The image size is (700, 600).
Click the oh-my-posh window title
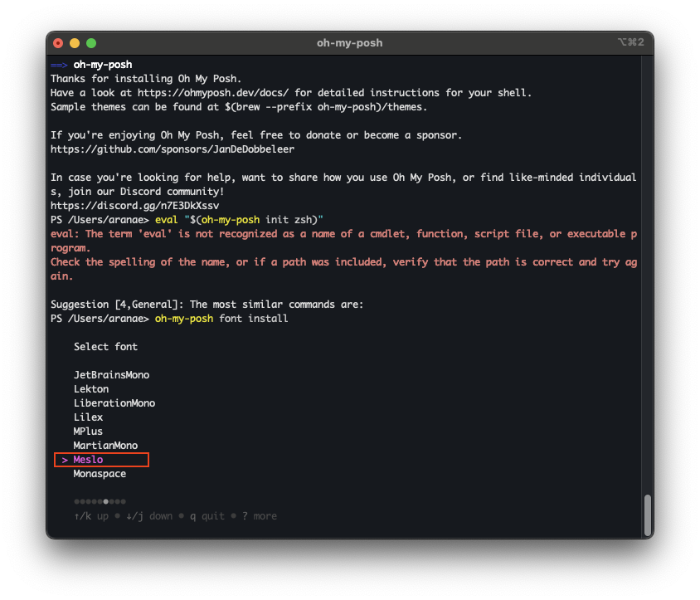pos(349,43)
